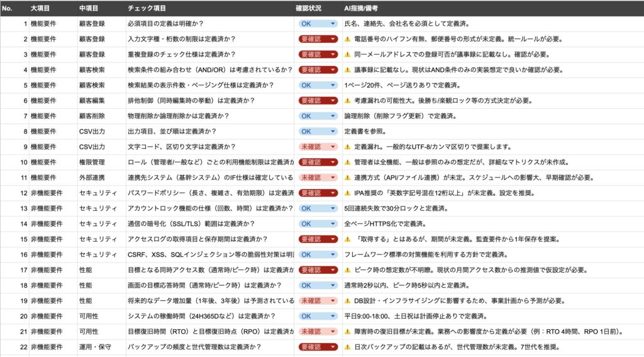Click warning icon in row 22 backup remark
Screen dimensions: 644x357
coord(347,347)
